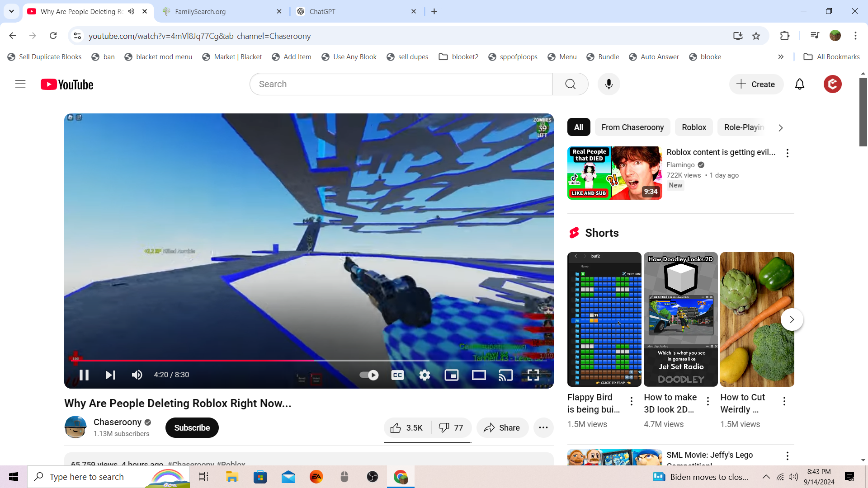The height and width of the screenshot is (488, 868).
Task: Switch to FamilySearch.org browser tab
Action: coord(200,12)
